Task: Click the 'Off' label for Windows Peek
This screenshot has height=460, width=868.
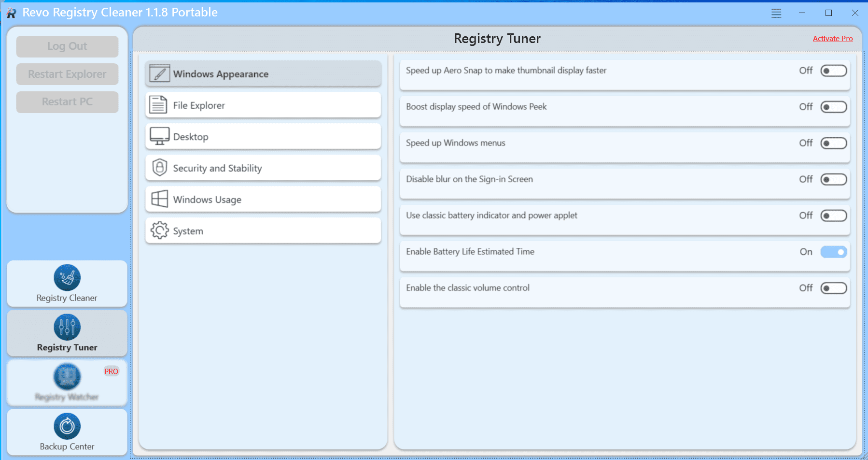Action: (x=806, y=107)
